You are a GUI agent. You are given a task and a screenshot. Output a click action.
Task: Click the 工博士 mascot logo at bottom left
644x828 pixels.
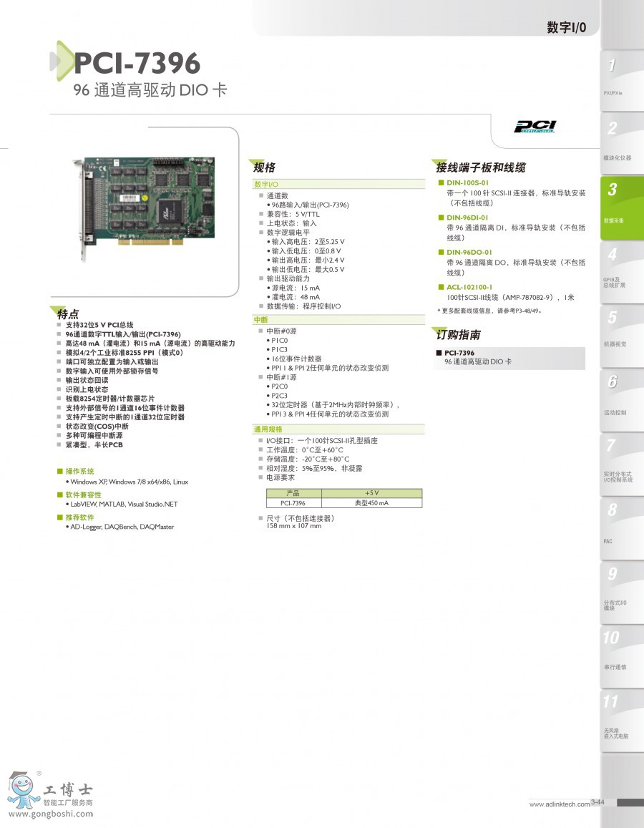(x=23, y=789)
